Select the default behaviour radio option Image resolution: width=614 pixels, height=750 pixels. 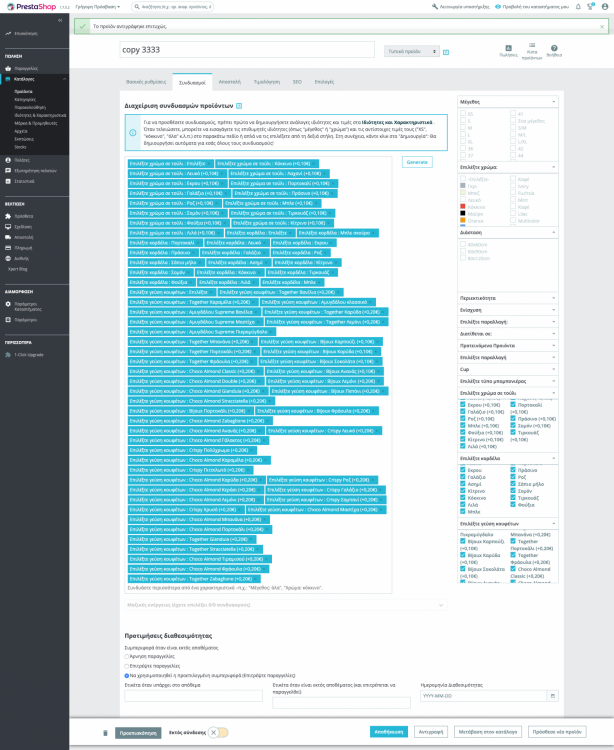click(x=127, y=676)
